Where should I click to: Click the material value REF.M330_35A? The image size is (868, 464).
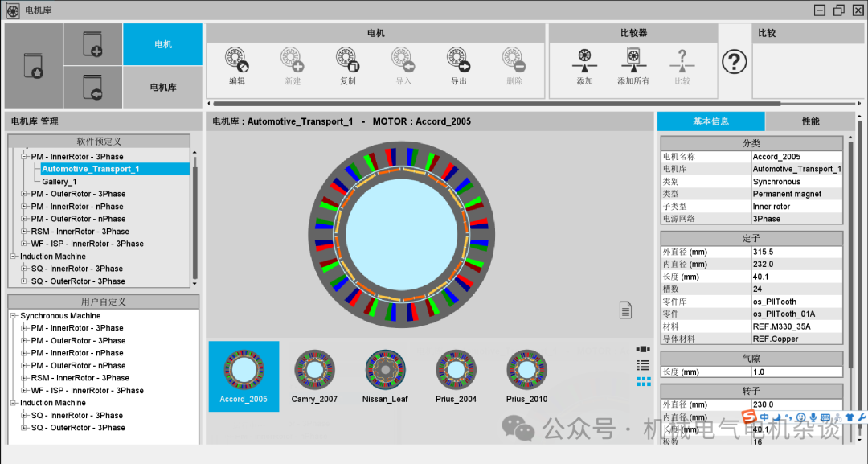pos(782,326)
